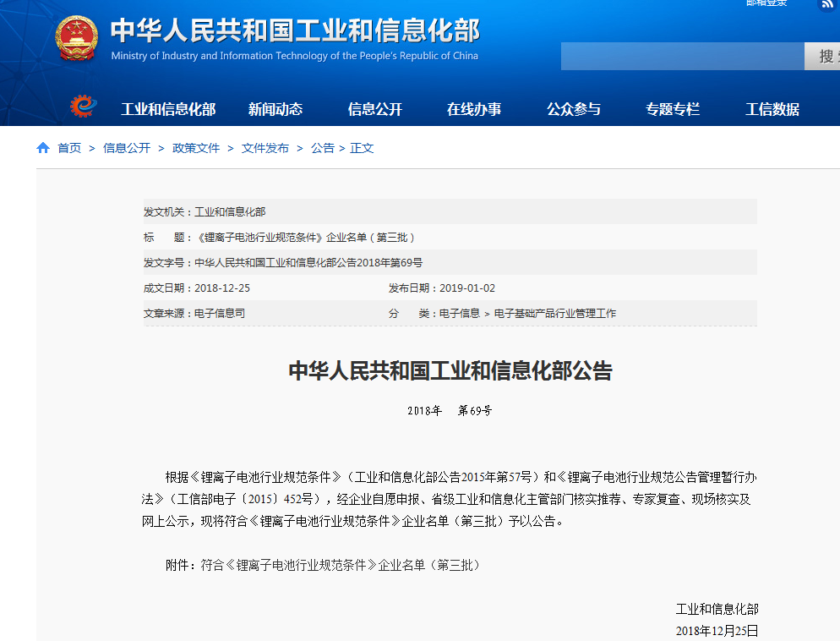Open the 工业和信息化部 menu

(168, 109)
